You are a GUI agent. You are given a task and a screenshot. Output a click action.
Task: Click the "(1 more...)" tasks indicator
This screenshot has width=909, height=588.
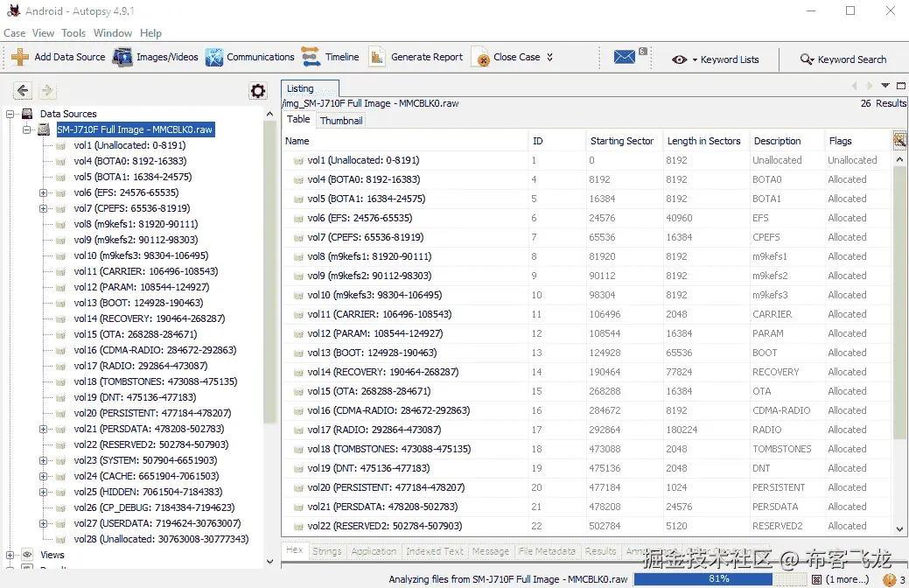(x=847, y=579)
